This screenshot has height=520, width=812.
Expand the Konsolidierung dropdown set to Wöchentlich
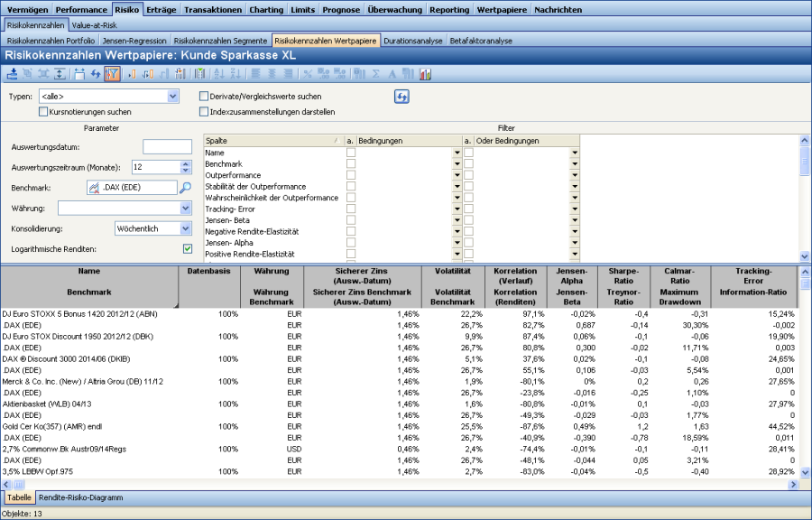coord(186,229)
